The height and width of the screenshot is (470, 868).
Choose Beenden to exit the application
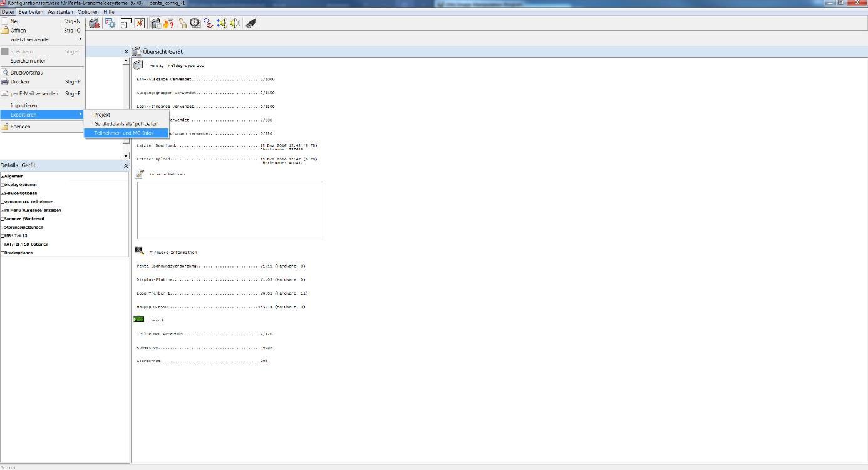(42, 127)
